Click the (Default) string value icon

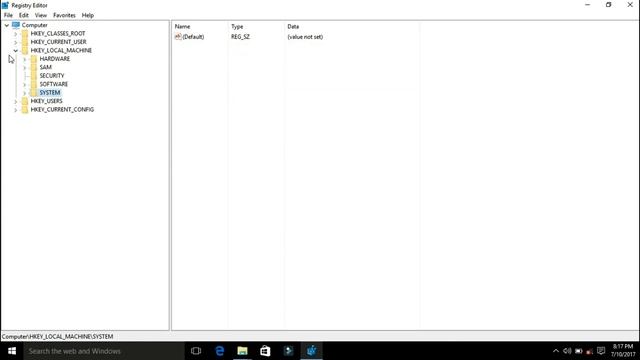tap(178, 37)
